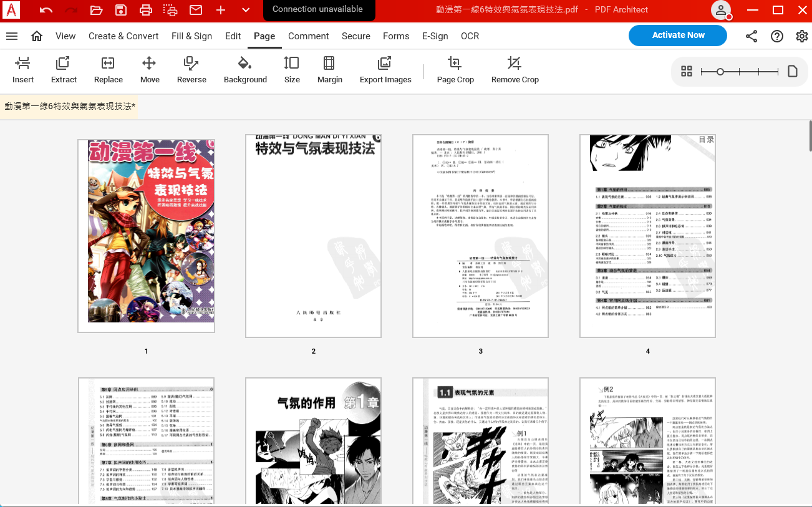Screen dimensions: 812x507
Task: Open help with the question mark icon
Action: (x=777, y=36)
